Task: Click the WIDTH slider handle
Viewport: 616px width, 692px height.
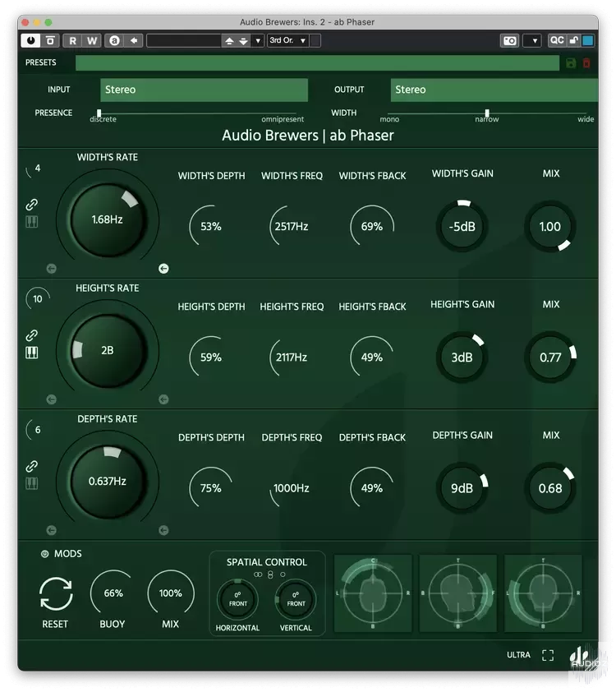Action: pyautogui.click(x=487, y=113)
